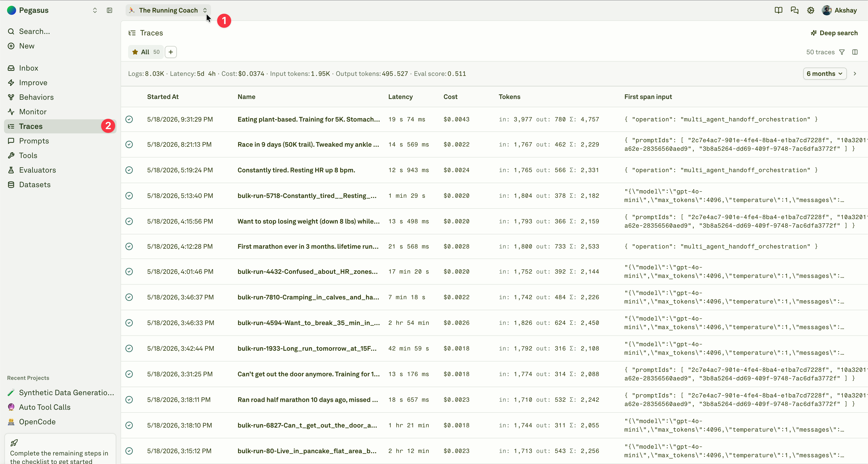868x464 pixels.
Task: Sort by Latency column header
Action: pyautogui.click(x=400, y=97)
